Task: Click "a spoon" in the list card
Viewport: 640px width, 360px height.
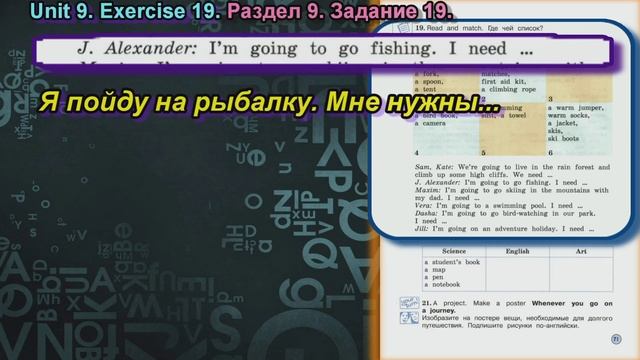Action: click(429, 82)
